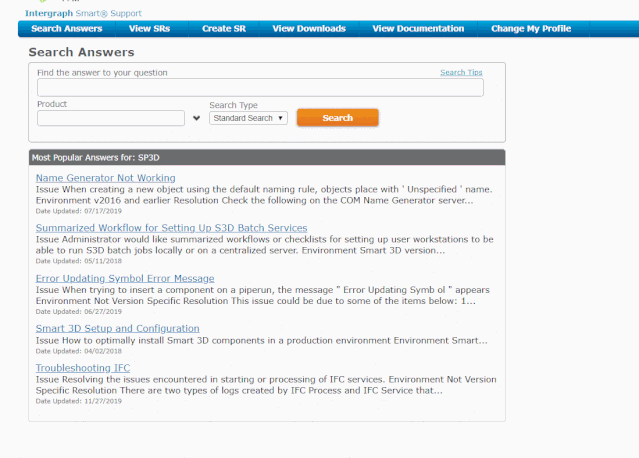Expand the Product dropdown chevron

(196, 118)
